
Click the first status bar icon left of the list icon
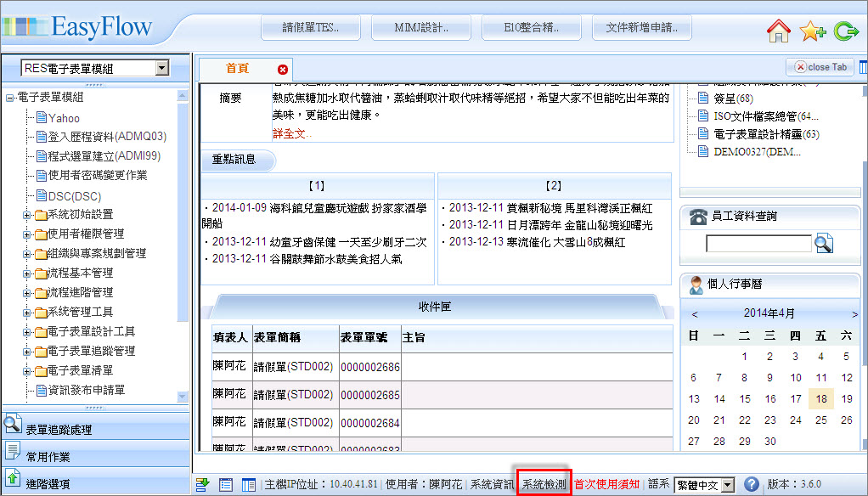(203, 484)
